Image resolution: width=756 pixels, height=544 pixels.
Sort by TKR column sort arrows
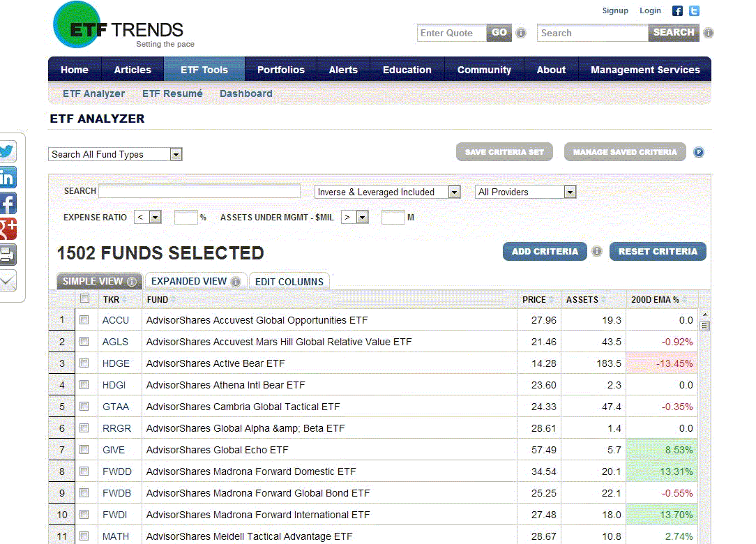(124, 300)
